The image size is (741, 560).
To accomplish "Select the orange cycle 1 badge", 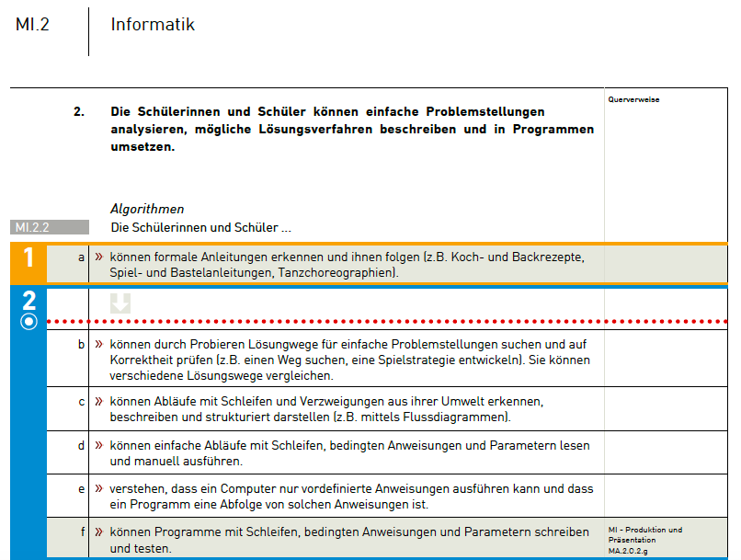I will pos(28,263).
